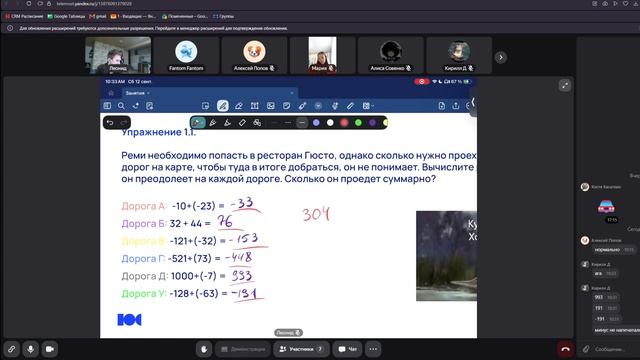Select Алиса Совенко participant tile
This screenshot has width=640, height=360.
click(391, 56)
